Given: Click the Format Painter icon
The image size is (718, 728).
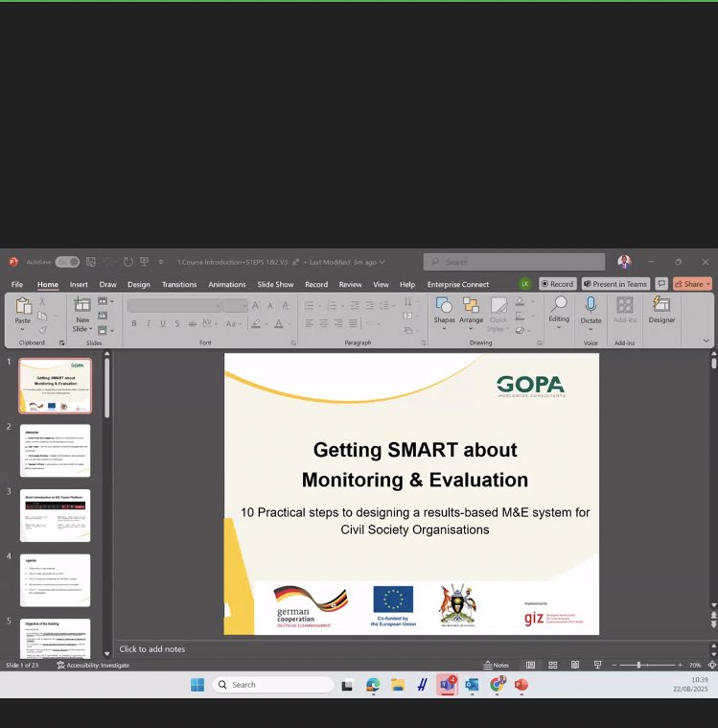Looking at the screenshot, I should (x=42, y=330).
